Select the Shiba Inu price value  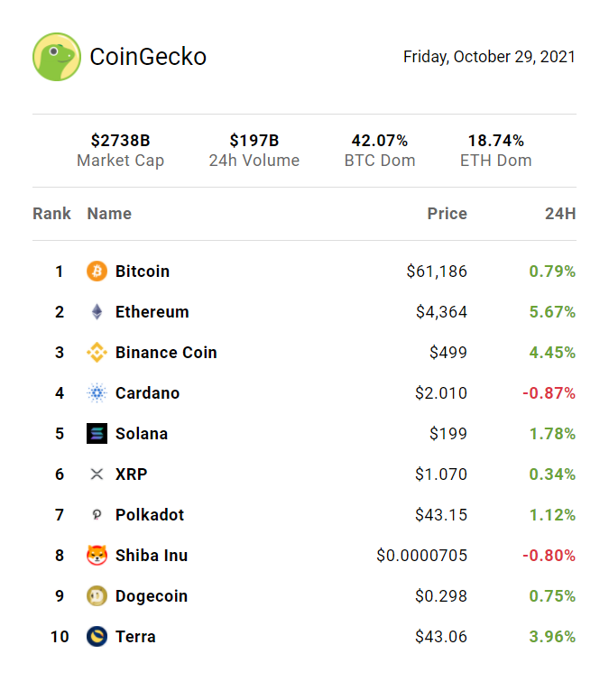(421, 556)
